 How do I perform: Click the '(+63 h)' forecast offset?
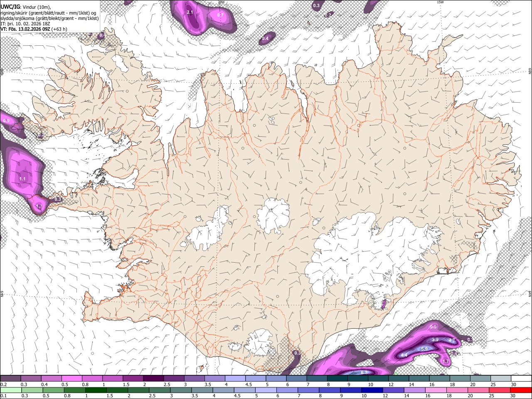[x=60, y=29]
